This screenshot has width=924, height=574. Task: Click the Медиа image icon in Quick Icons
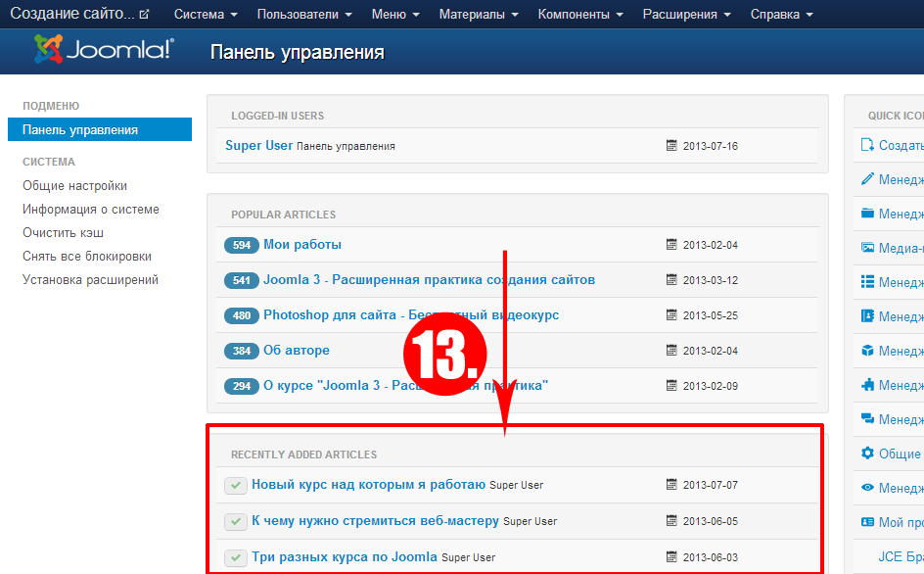867,248
